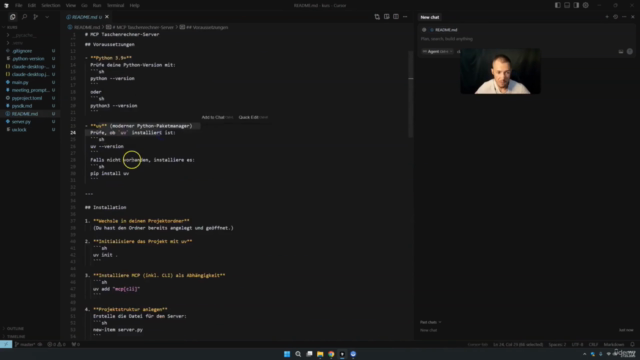Open meeting_prompt file in explorer
Screen dimensions: 640x360
pos(30,90)
